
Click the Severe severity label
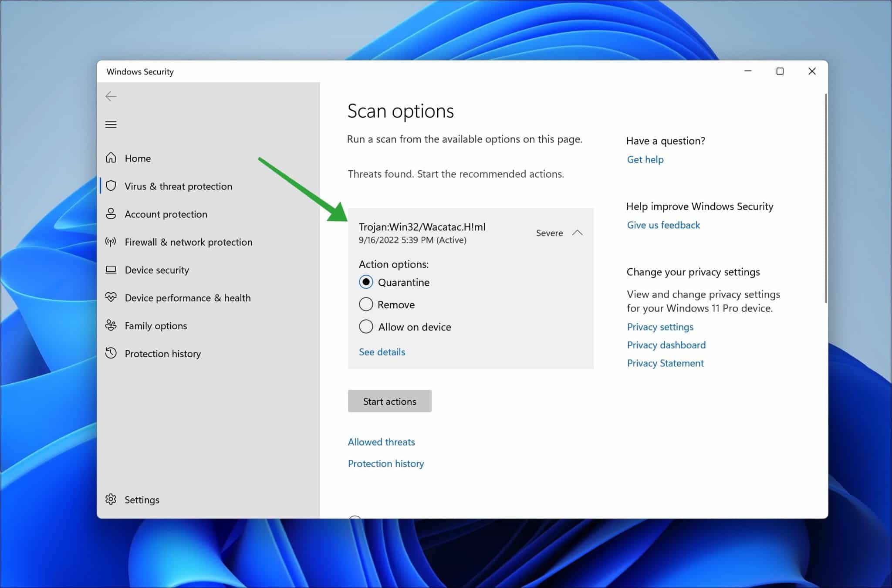pos(549,233)
